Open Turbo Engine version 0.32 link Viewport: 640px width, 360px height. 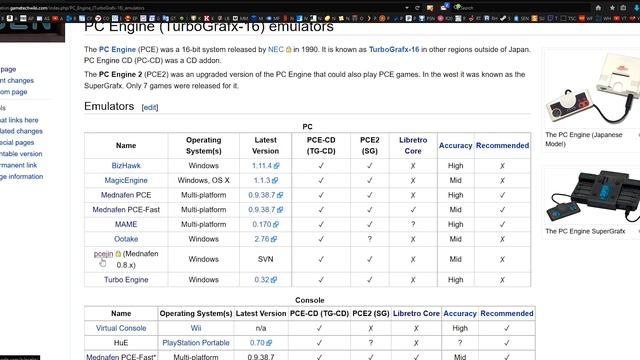tap(265, 280)
